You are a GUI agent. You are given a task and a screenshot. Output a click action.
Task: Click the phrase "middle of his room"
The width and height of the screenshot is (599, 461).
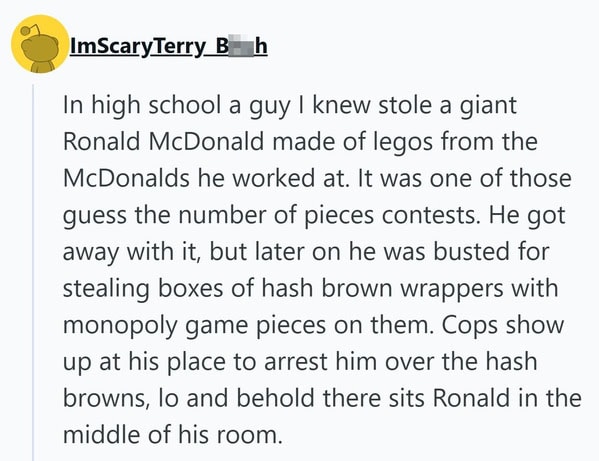(172, 435)
